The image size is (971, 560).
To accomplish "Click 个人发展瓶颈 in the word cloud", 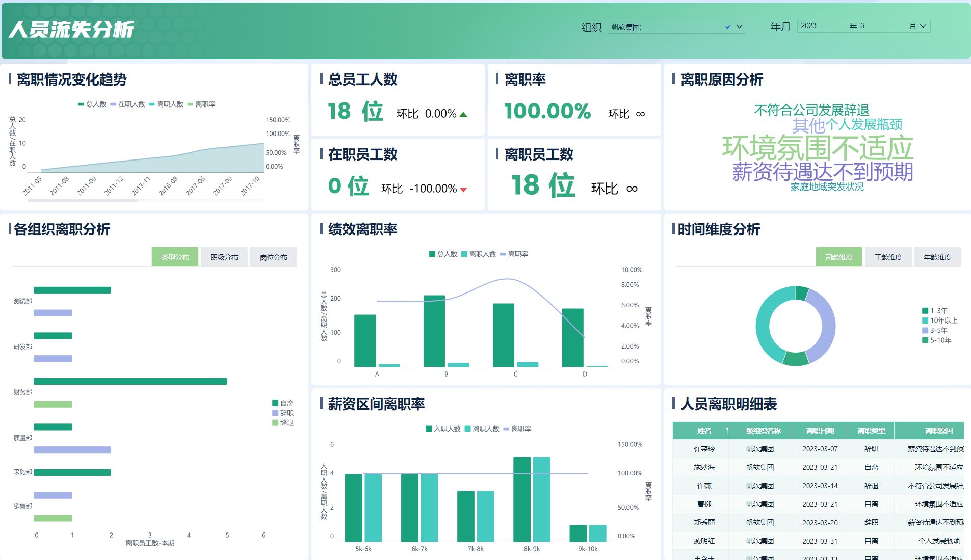I will (864, 124).
